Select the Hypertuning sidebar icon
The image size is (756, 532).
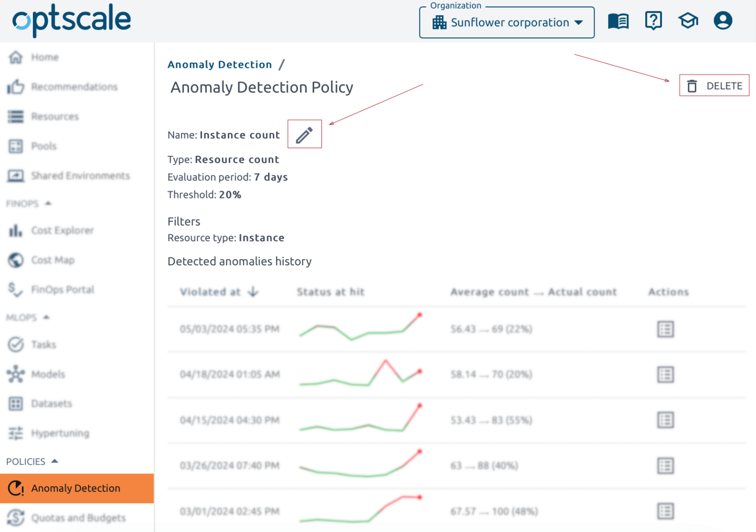pyautogui.click(x=15, y=433)
